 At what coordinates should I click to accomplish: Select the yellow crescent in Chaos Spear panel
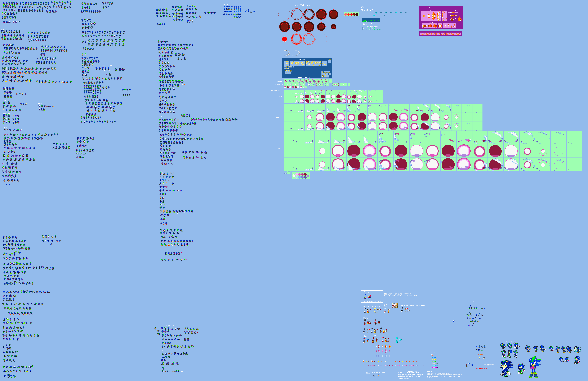(x=330, y=62)
